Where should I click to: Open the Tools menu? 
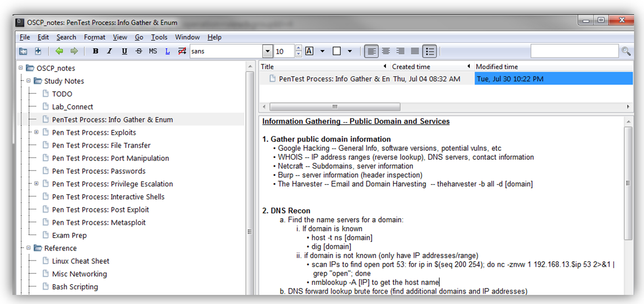[159, 37]
